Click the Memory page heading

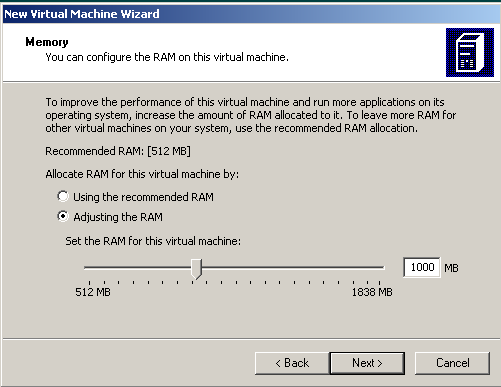(x=47, y=42)
